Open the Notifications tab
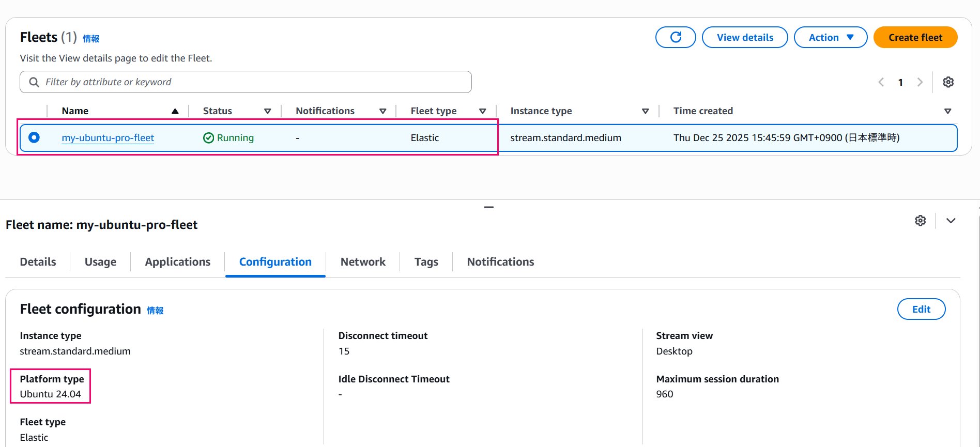980x447 pixels. [x=500, y=261]
